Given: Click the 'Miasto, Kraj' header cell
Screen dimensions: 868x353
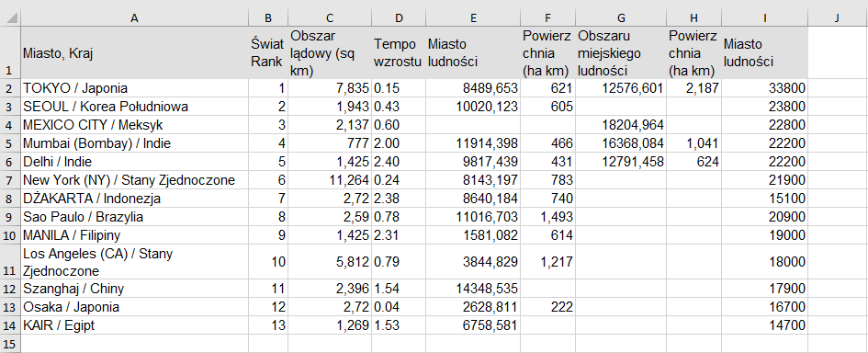Looking at the screenshot, I should [134, 52].
